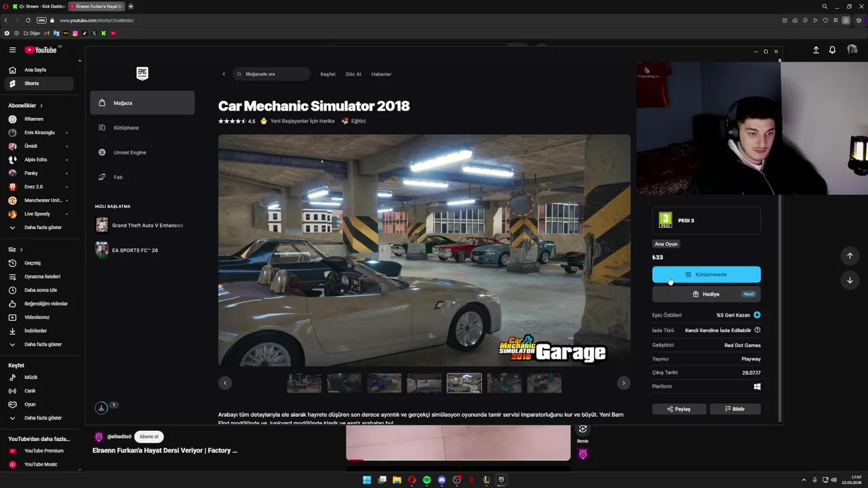Image resolution: width=868 pixels, height=488 pixels.
Task: Expand Abonelikler subscriptions section
Action: pos(25,106)
